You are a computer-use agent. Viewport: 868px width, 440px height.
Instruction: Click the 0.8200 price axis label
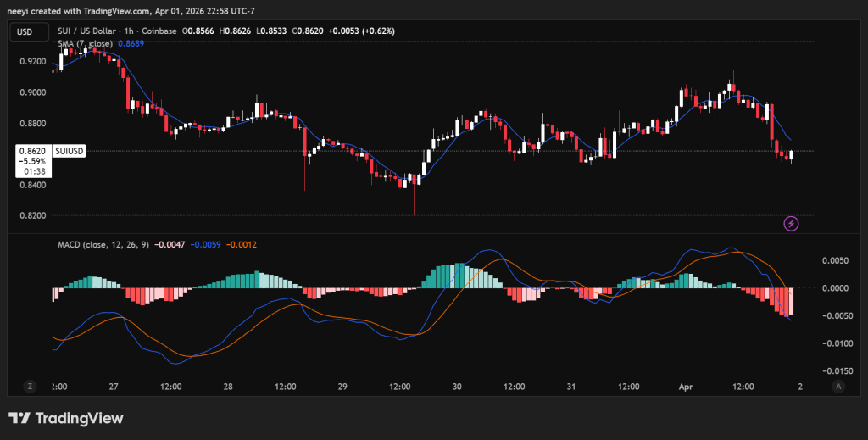pos(31,215)
